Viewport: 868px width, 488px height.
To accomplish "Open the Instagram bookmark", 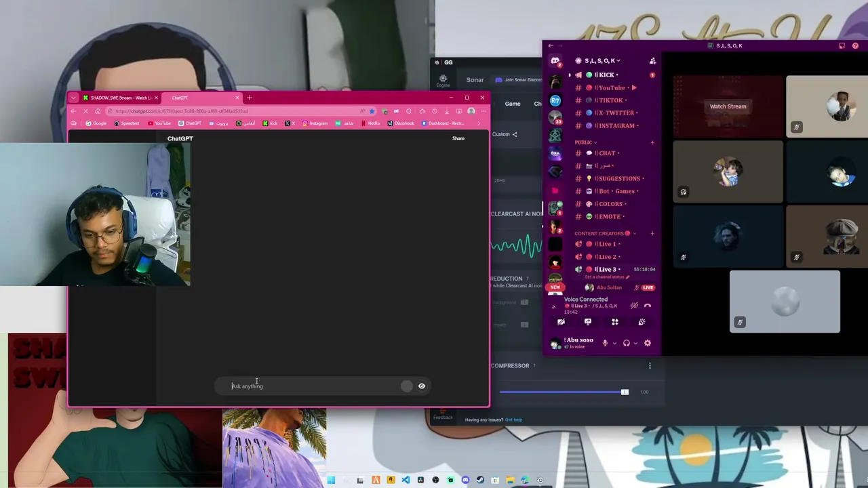I will [x=315, y=123].
